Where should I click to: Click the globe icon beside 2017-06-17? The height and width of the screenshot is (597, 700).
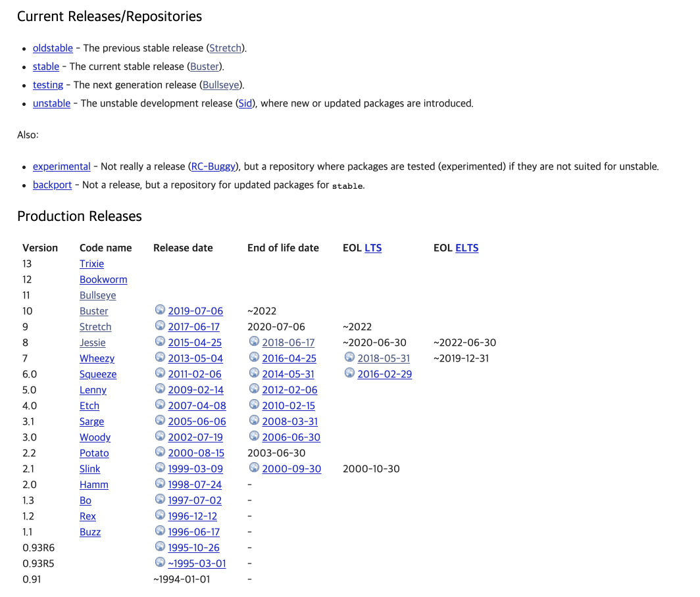click(x=160, y=325)
